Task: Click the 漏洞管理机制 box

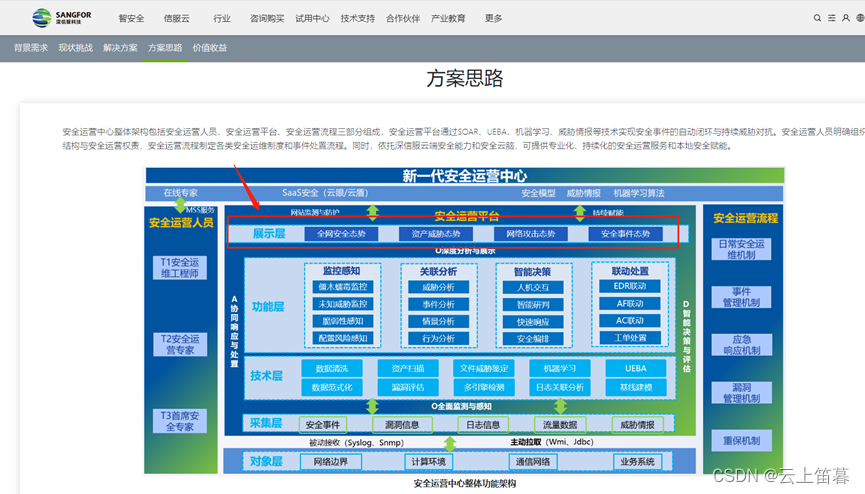Action: point(741,392)
